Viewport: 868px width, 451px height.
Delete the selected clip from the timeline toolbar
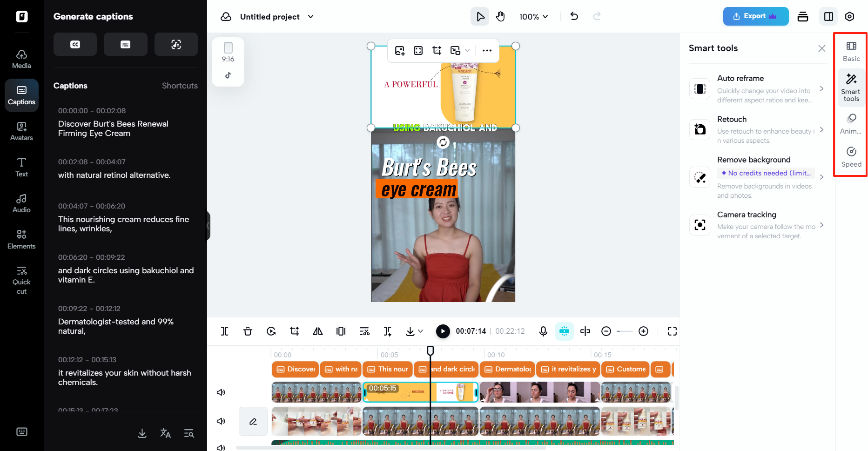pos(248,331)
